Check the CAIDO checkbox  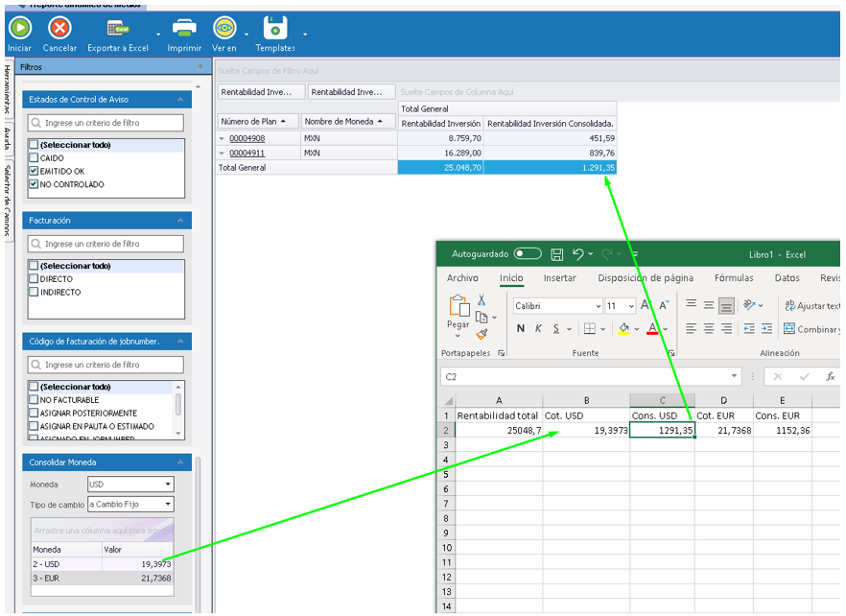pyautogui.click(x=34, y=158)
